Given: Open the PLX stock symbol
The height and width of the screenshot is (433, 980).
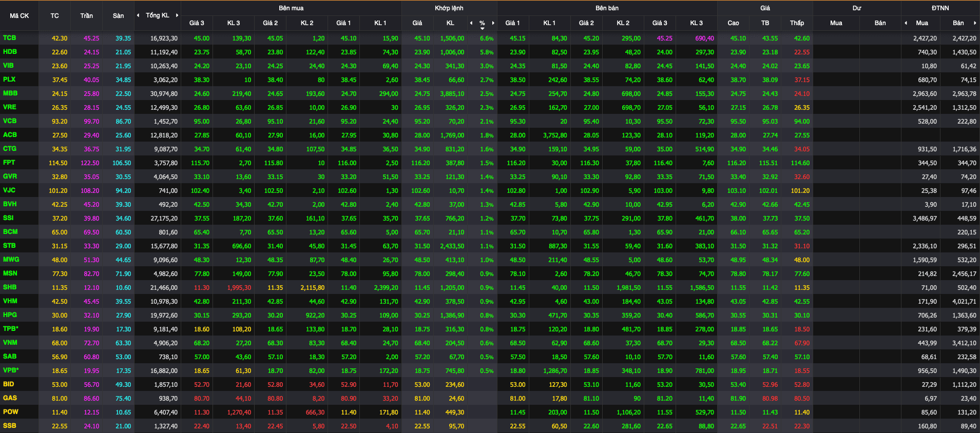Looking at the screenshot, I should [x=9, y=80].
